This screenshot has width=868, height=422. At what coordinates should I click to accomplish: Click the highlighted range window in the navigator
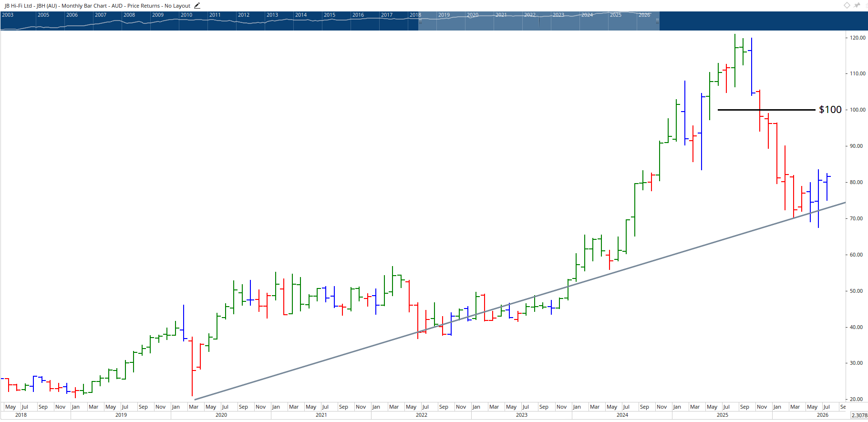pyautogui.click(x=539, y=21)
